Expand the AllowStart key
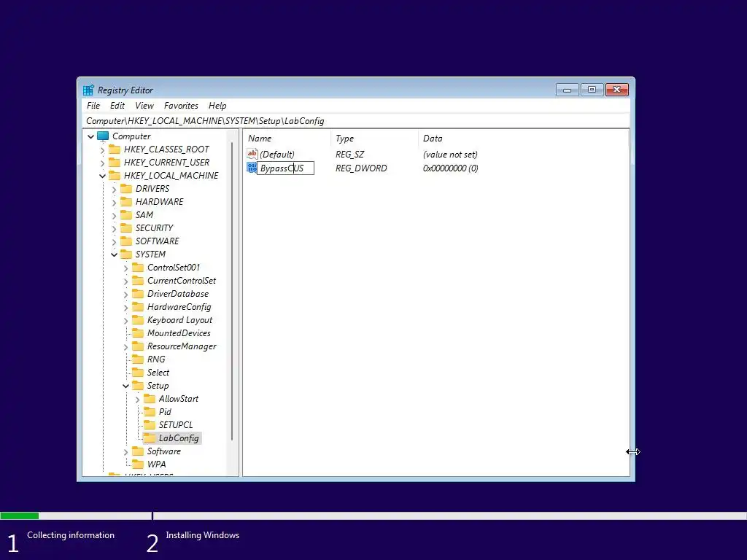Image resolution: width=747 pixels, height=560 pixels. click(x=137, y=399)
